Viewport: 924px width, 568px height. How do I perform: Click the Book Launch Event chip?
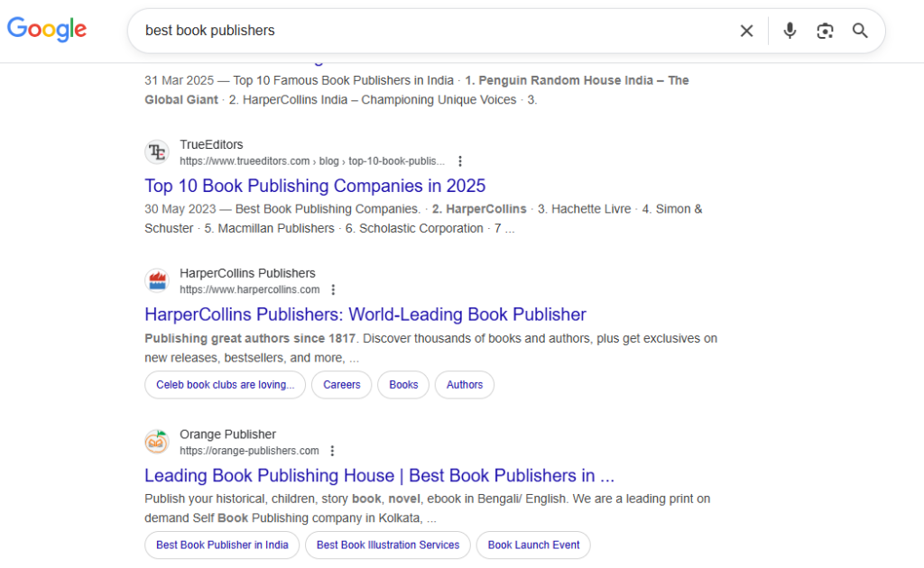(533, 545)
